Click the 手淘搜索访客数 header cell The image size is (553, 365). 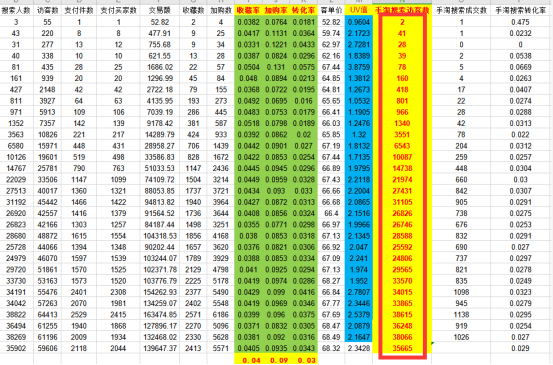click(x=402, y=11)
